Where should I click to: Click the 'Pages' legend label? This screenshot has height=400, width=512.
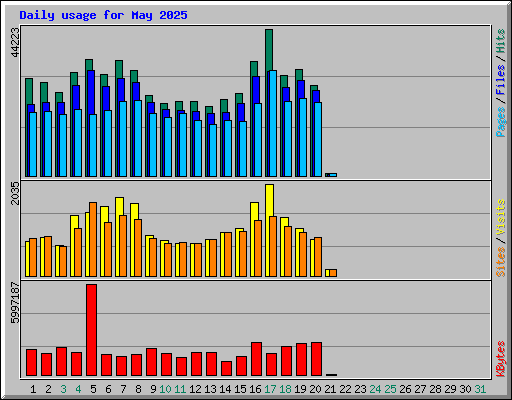[501, 122]
